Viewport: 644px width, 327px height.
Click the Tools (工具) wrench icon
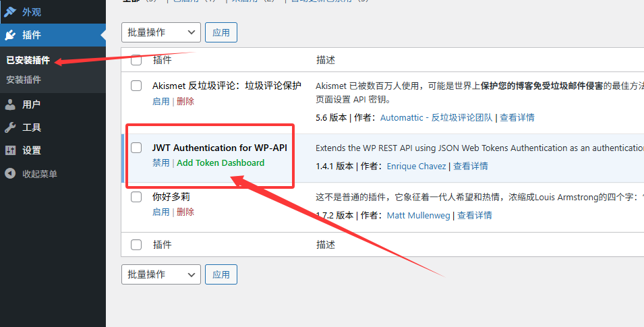click(10, 127)
